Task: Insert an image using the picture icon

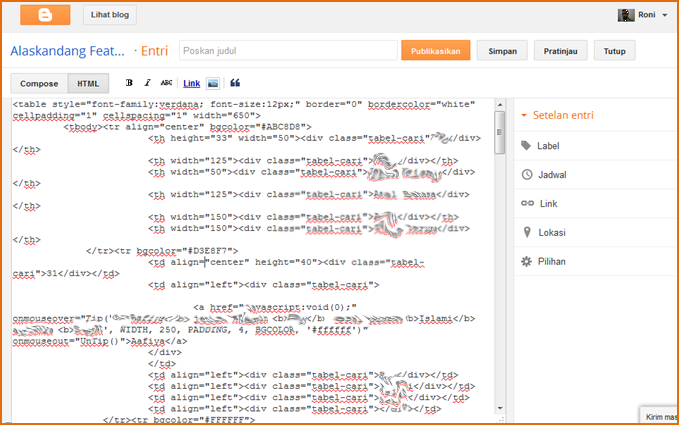Action: [x=213, y=83]
